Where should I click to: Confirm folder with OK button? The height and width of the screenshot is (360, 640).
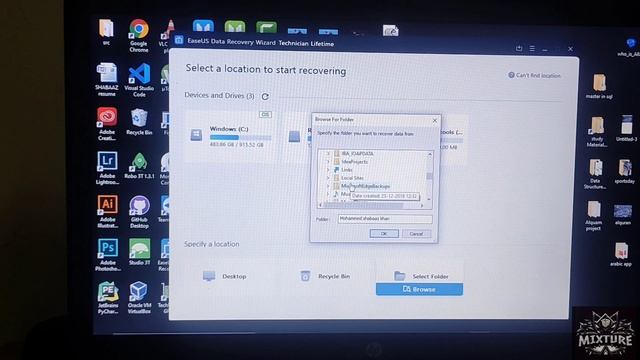[x=384, y=233]
